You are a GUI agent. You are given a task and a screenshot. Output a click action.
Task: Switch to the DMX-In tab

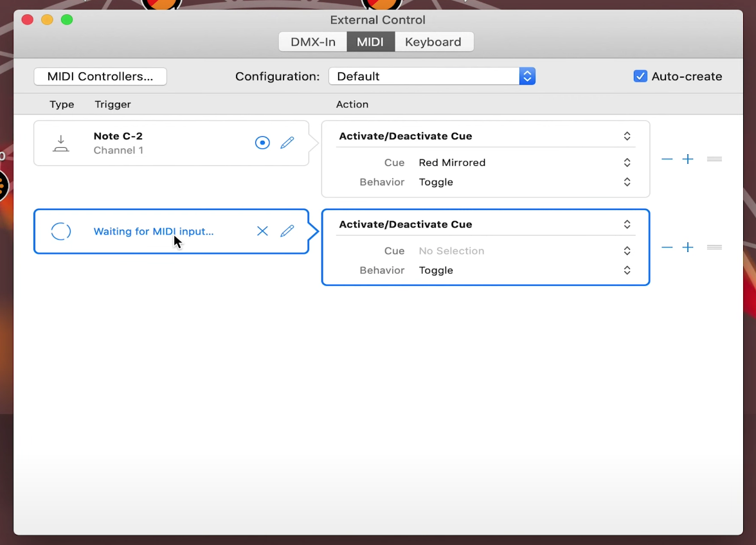coord(313,42)
